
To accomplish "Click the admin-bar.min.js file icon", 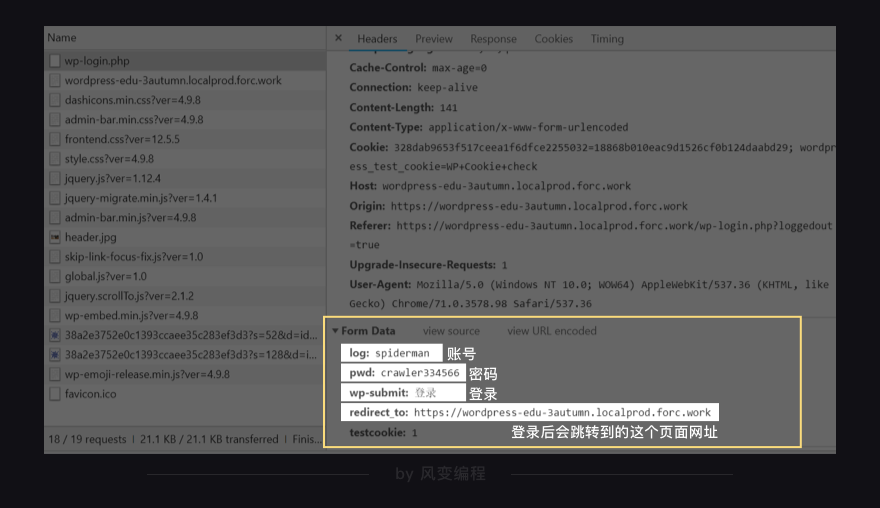I will tap(54, 218).
